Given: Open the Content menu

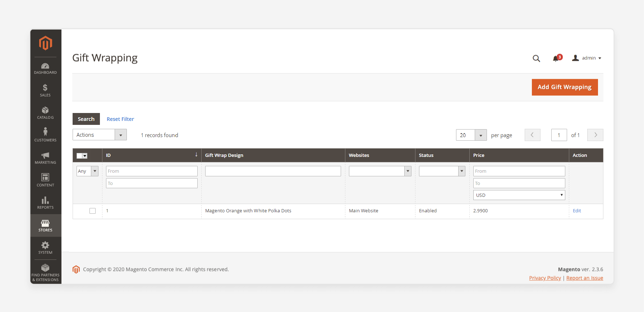Looking at the screenshot, I should [45, 181].
